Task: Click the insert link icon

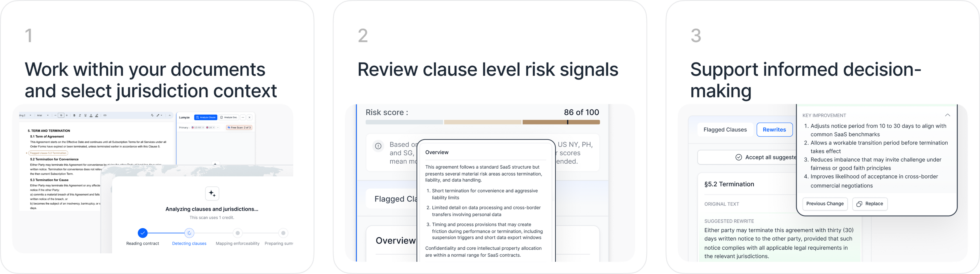Action: click(105, 116)
